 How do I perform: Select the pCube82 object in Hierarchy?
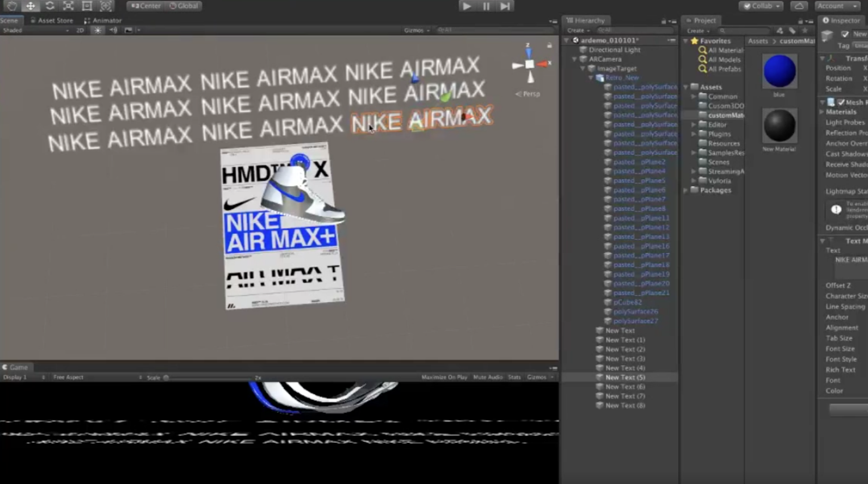[623, 302]
